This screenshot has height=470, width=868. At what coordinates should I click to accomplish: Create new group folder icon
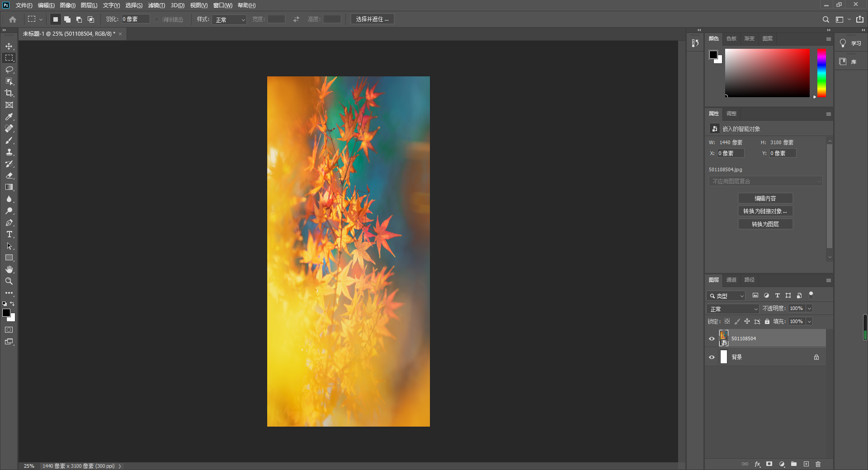794,464
